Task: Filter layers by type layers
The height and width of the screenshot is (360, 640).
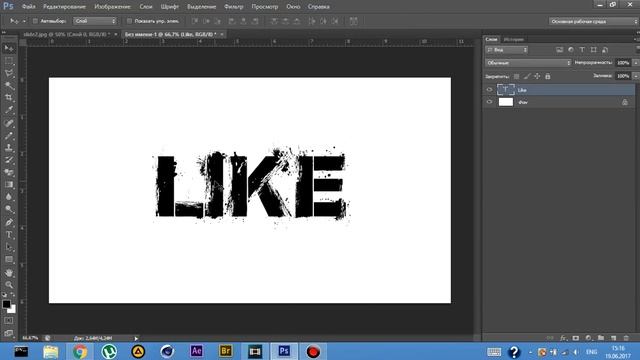Action: point(582,50)
